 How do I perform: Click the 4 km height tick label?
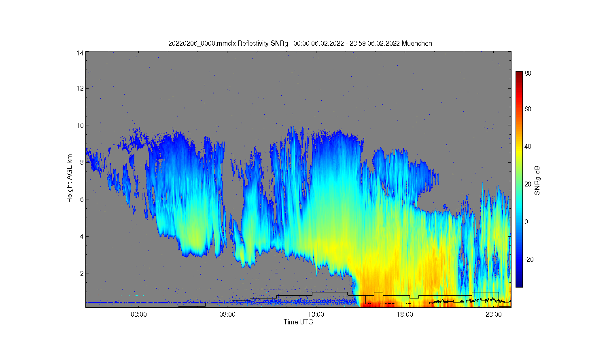[x=82, y=236]
